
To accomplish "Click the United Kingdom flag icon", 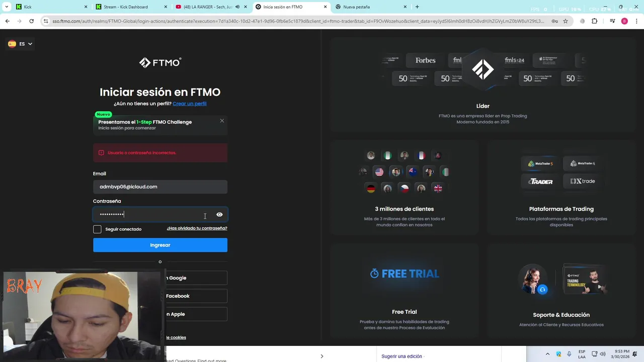I will (x=438, y=189).
